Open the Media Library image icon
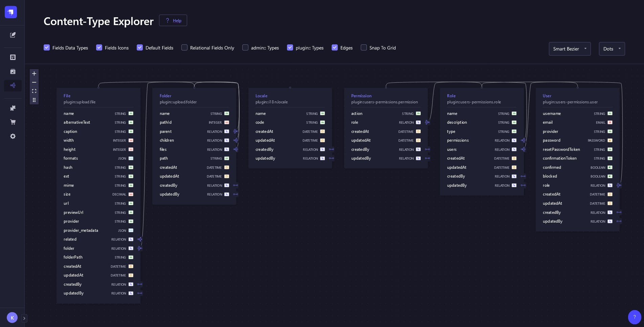 [13, 71]
